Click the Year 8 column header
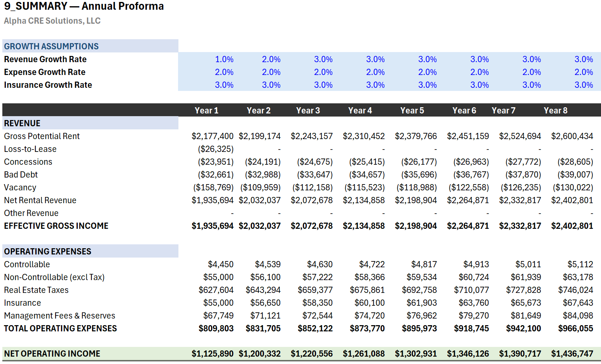The image size is (601, 364). [556, 110]
